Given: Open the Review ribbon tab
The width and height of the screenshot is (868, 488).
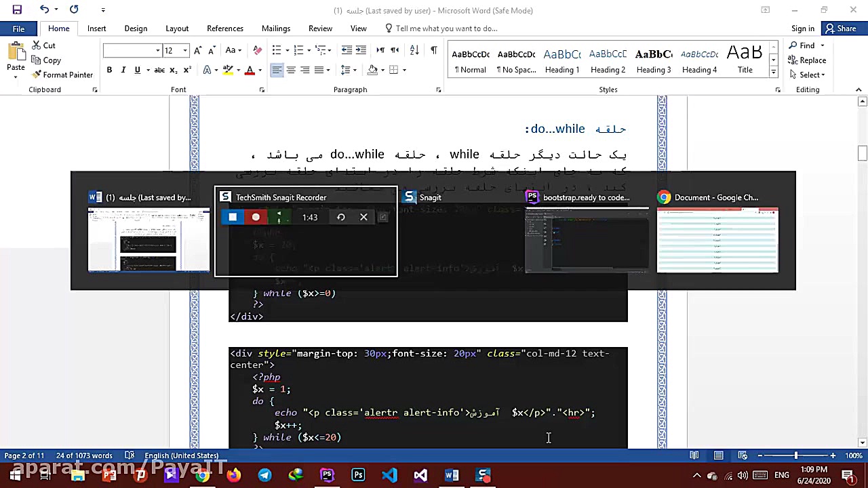Looking at the screenshot, I should point(320,28).
